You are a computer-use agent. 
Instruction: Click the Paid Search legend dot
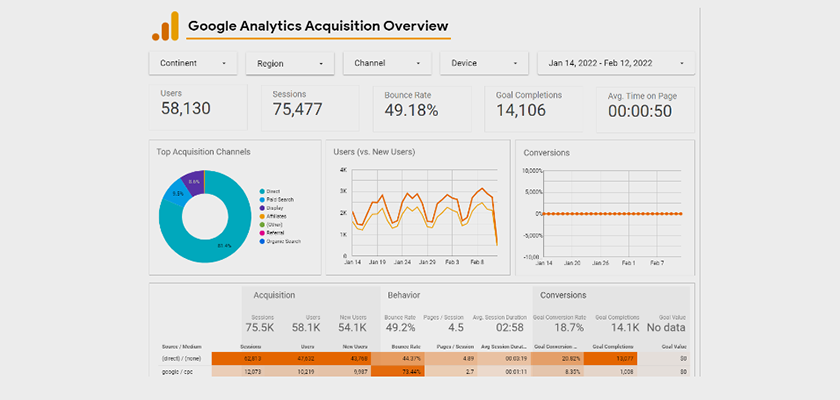261,199
